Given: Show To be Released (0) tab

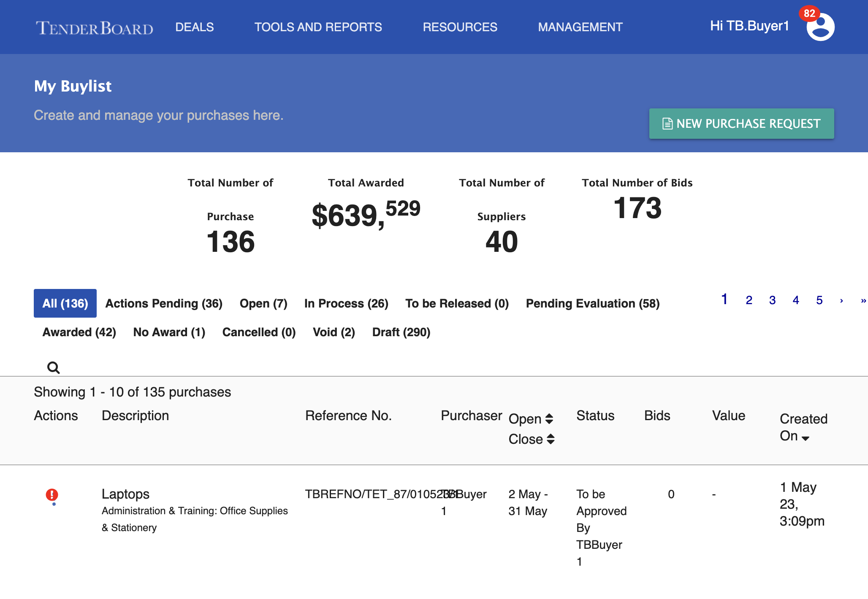Looking at the screenshot, I should 457,303.
